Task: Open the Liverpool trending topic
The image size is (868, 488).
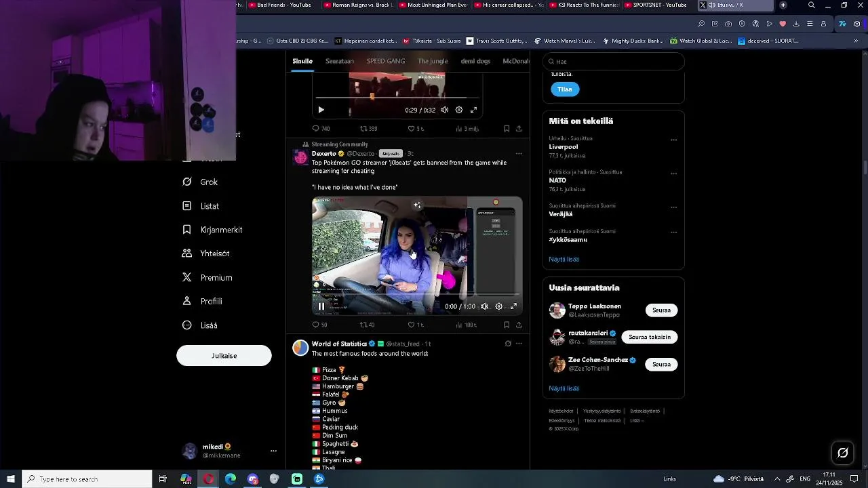Action: [x=564, y=146]
